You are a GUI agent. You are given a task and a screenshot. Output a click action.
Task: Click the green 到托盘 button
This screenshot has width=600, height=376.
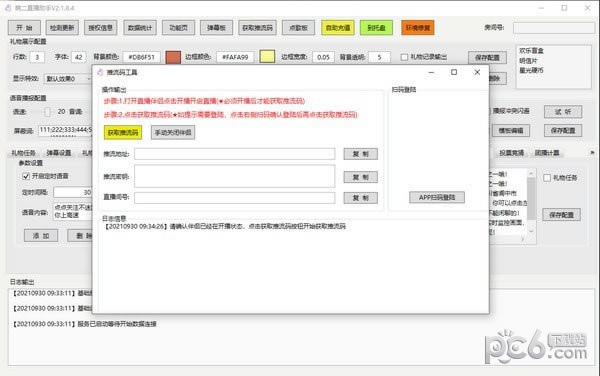(x=376, y=28)
